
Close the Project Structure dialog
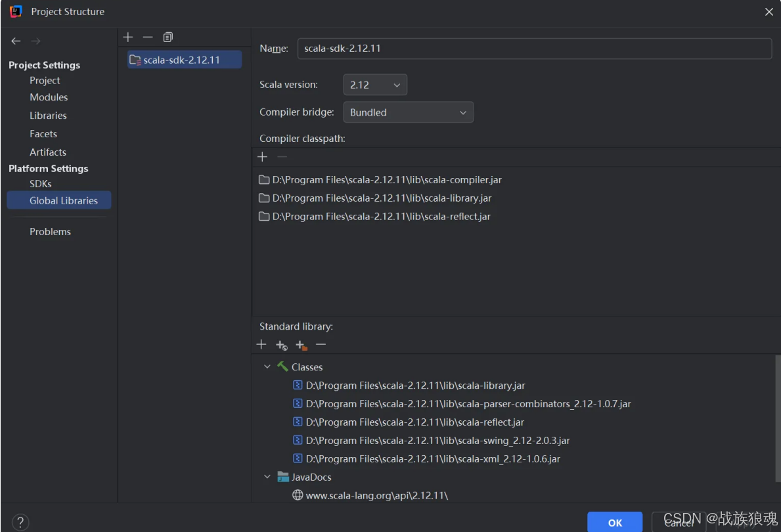769,11
